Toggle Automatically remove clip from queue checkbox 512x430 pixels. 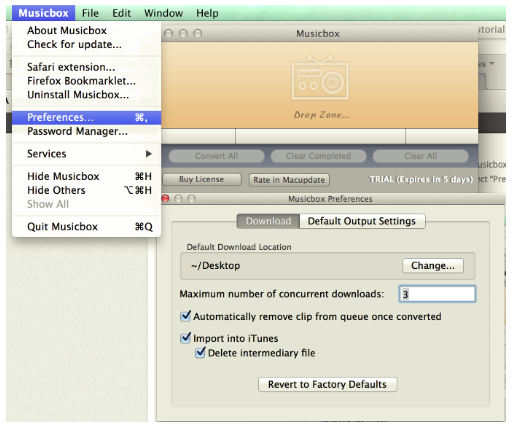(x=185, y=316)
